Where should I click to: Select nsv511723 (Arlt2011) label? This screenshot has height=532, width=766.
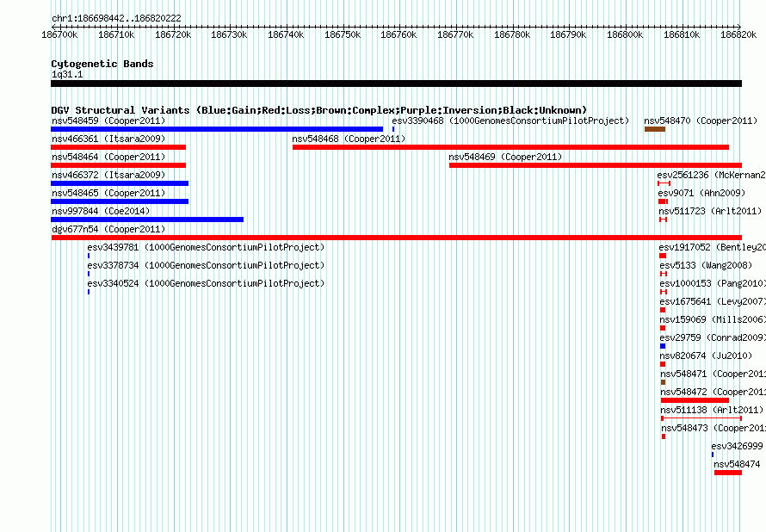point(710,211)
